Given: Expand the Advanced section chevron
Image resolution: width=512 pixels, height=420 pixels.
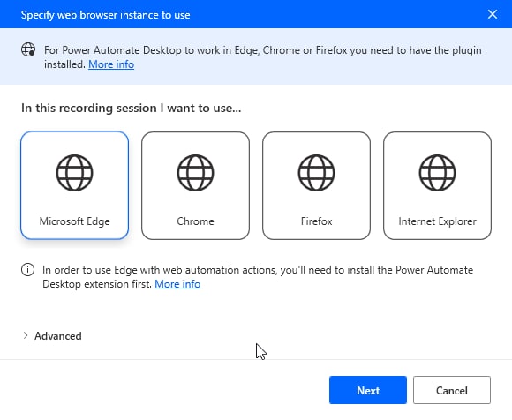Looking at the screenshot, I should (x=26, y=335).
